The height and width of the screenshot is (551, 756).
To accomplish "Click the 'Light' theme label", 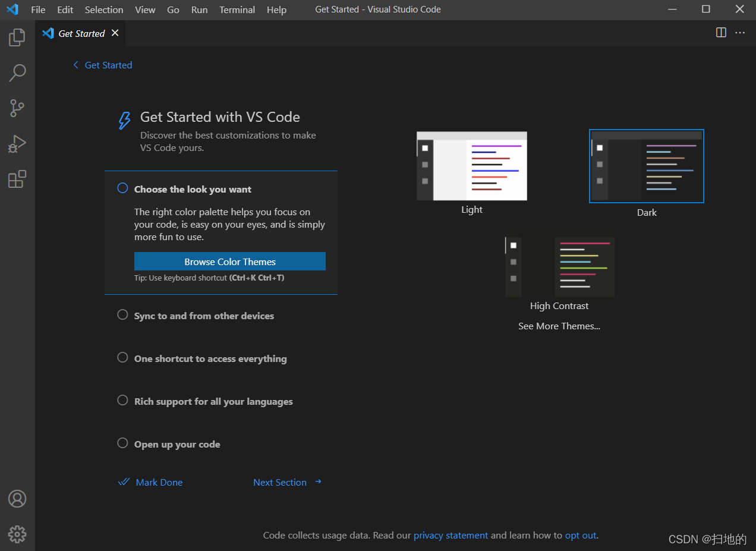I will [472, 209].
